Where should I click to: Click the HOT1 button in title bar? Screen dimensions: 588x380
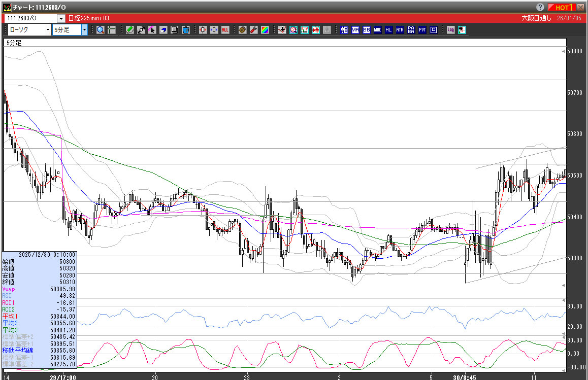(x=563, y=7)
